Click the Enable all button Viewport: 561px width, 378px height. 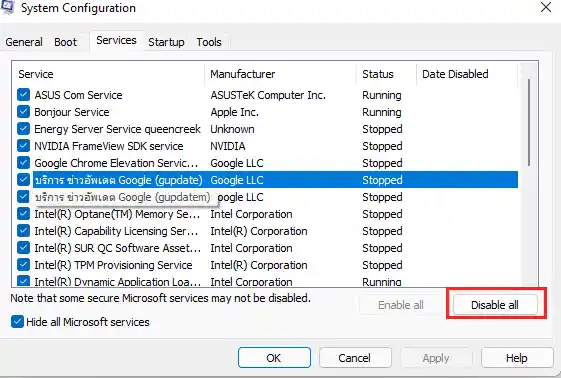[401, 305]
